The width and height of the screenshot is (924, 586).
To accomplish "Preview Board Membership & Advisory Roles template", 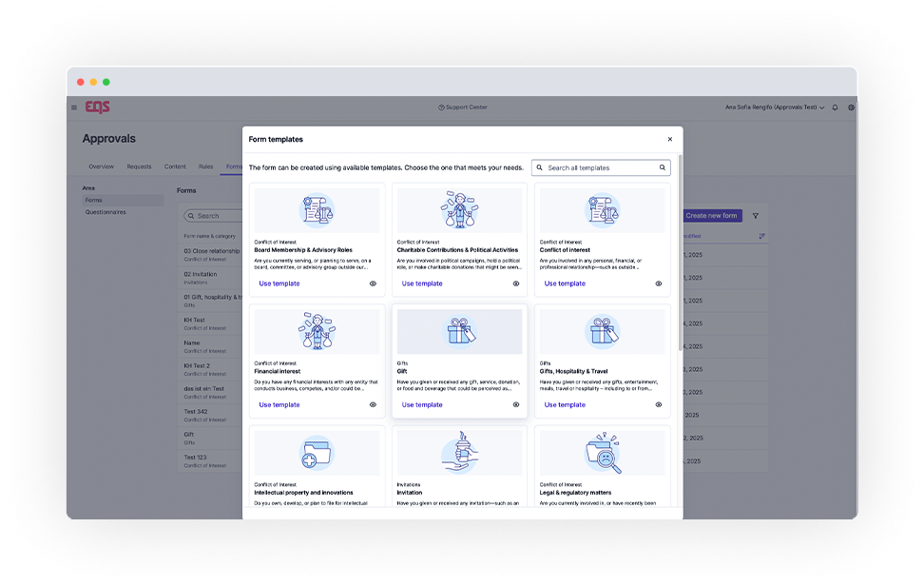I will [373, 283].
